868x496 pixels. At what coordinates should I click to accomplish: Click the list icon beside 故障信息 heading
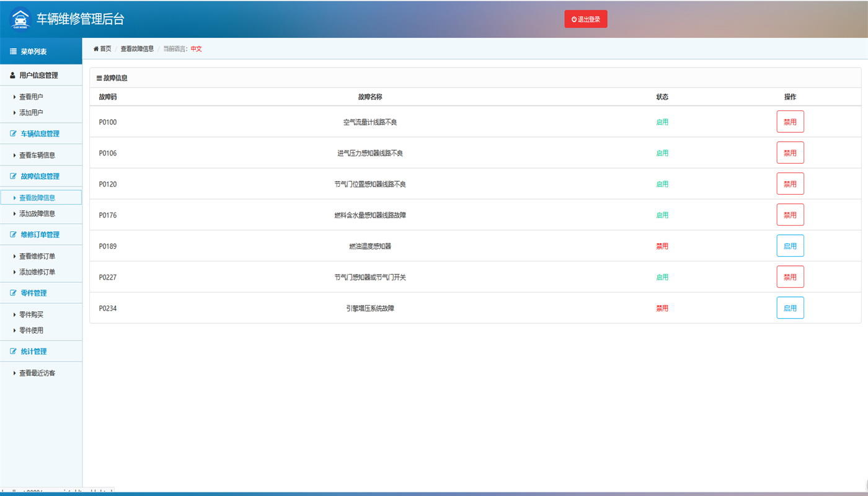(99, 78)
